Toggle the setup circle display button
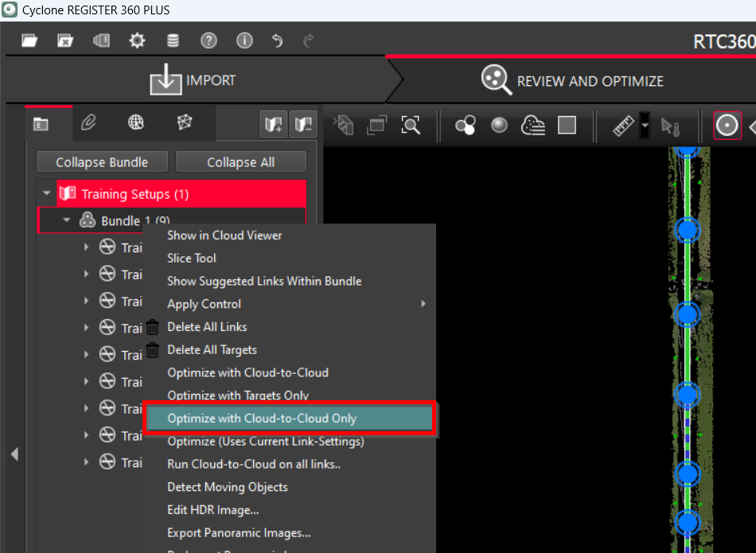Viewport: 756px width, 553px height. point(727,126)
